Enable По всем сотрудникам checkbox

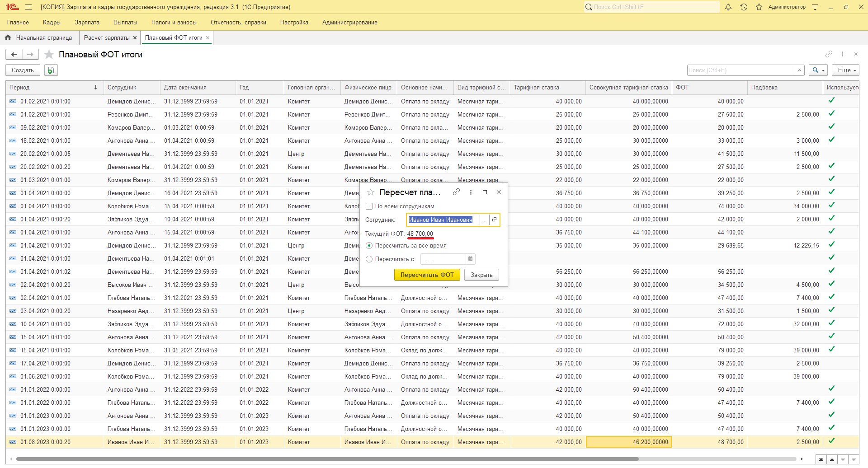pyautogui.click(x=369, y=206)
